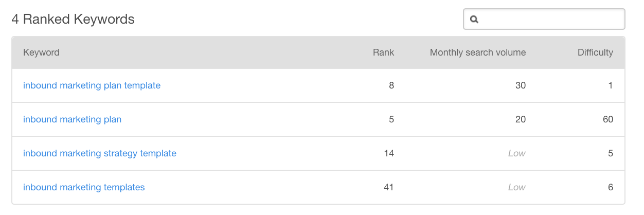Click rank value 8 in first row

click(x=391, y=85)
